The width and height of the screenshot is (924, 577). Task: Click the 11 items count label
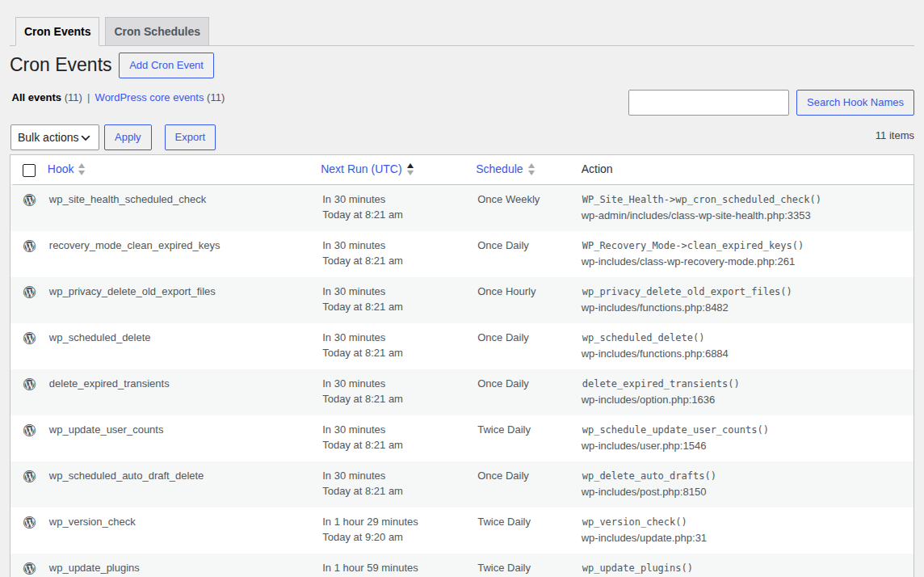click(895, 135)
